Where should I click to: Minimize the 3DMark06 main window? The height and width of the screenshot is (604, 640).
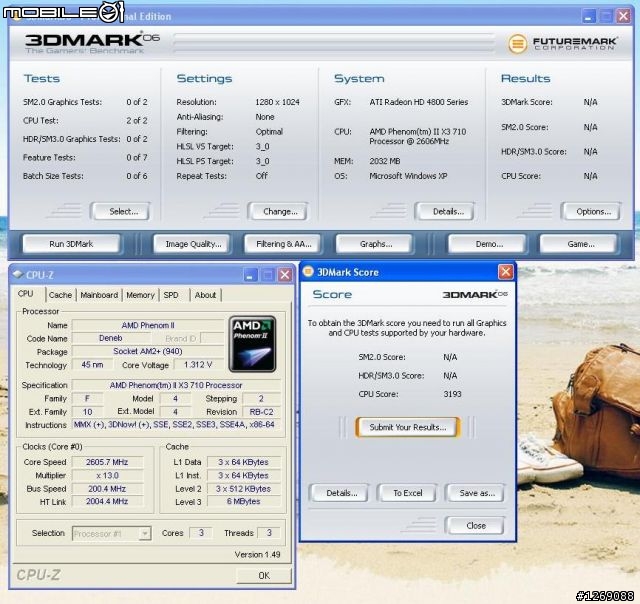(x=588, y=16)
